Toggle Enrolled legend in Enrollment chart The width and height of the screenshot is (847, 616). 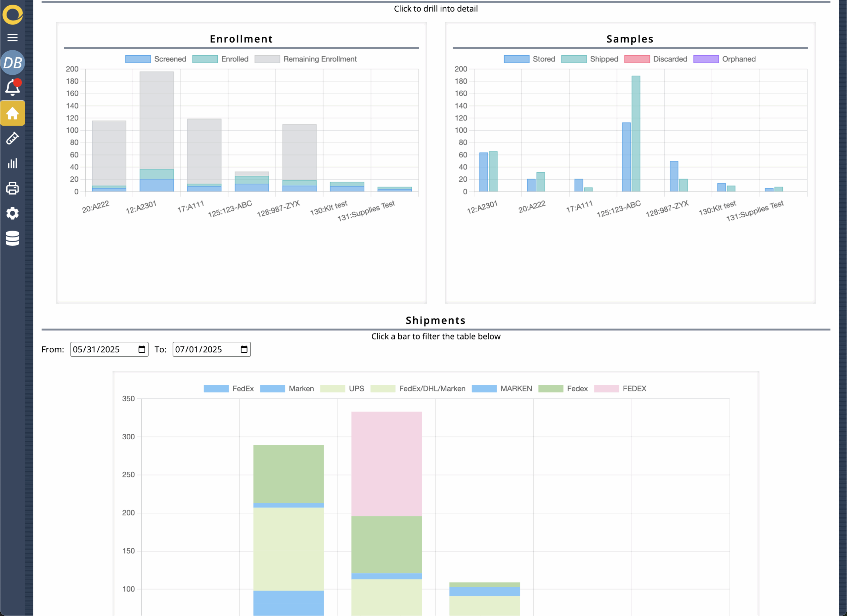(x=220, y=59)
